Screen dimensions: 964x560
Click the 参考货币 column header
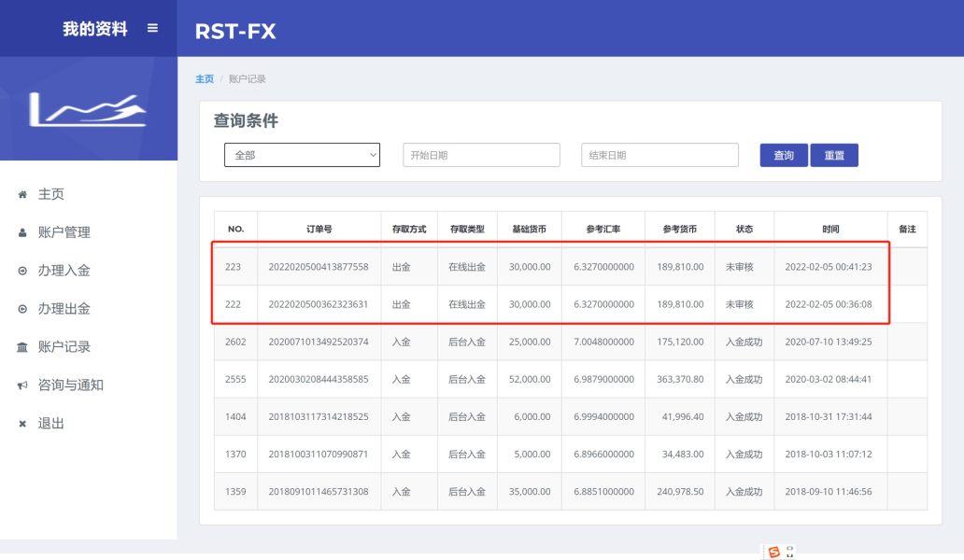click(x=680, y=229)
